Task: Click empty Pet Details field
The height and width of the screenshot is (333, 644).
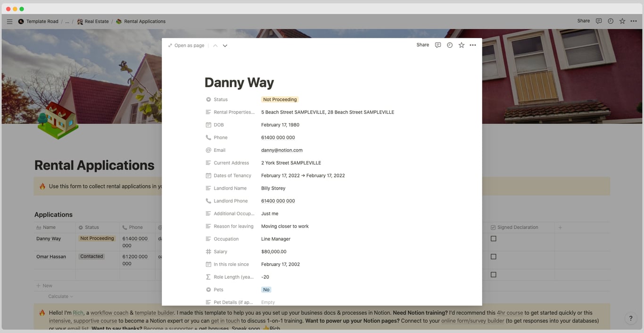Action: click(x=268, y=302)
